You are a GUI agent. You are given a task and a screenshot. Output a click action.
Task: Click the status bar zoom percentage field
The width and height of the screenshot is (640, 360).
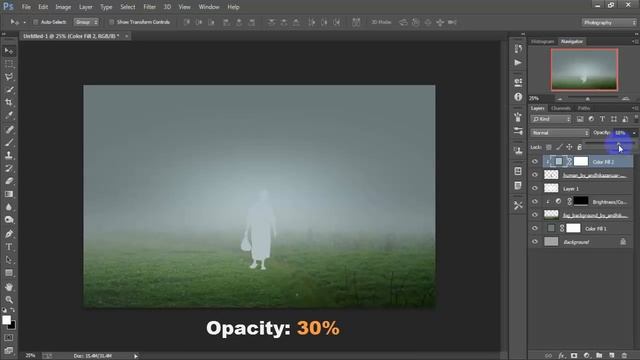[30, 356]
